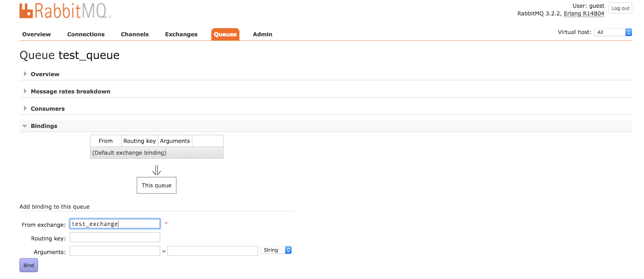Click the Arguments key input field
Image resolution: width=644 pixels, height=279 pixels.
tap(115, 251)
